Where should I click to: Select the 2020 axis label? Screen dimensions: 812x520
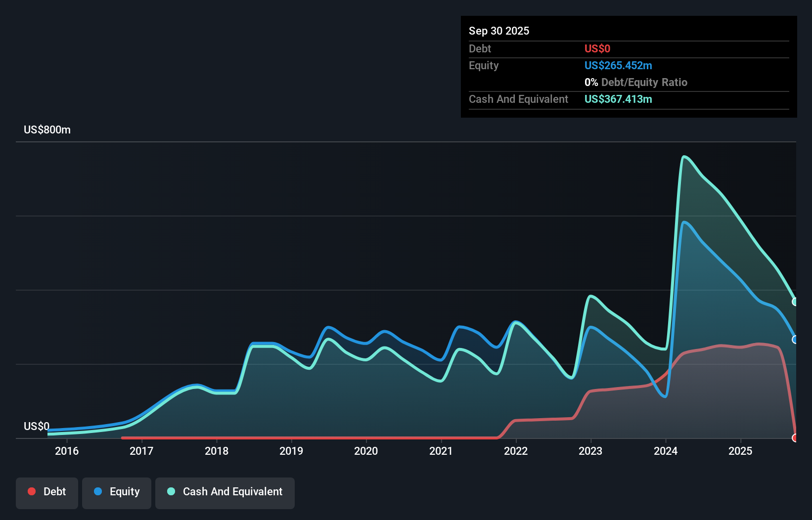coord(366,451)
